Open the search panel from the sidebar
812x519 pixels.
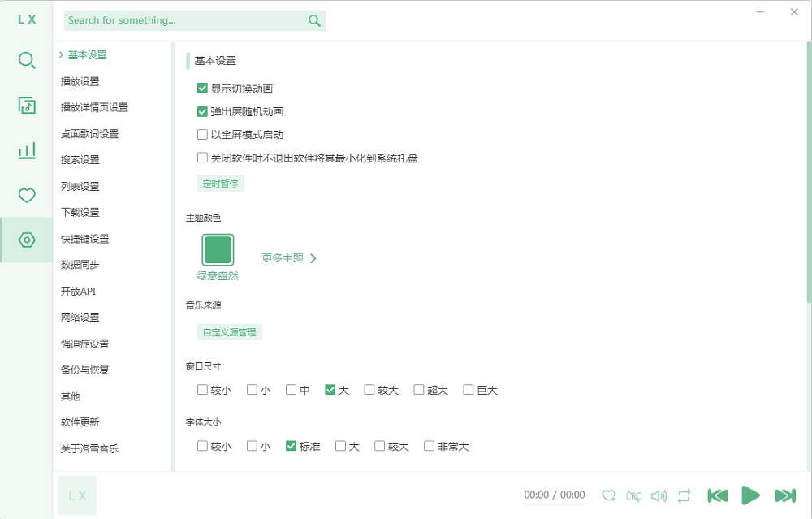[26, 61]
